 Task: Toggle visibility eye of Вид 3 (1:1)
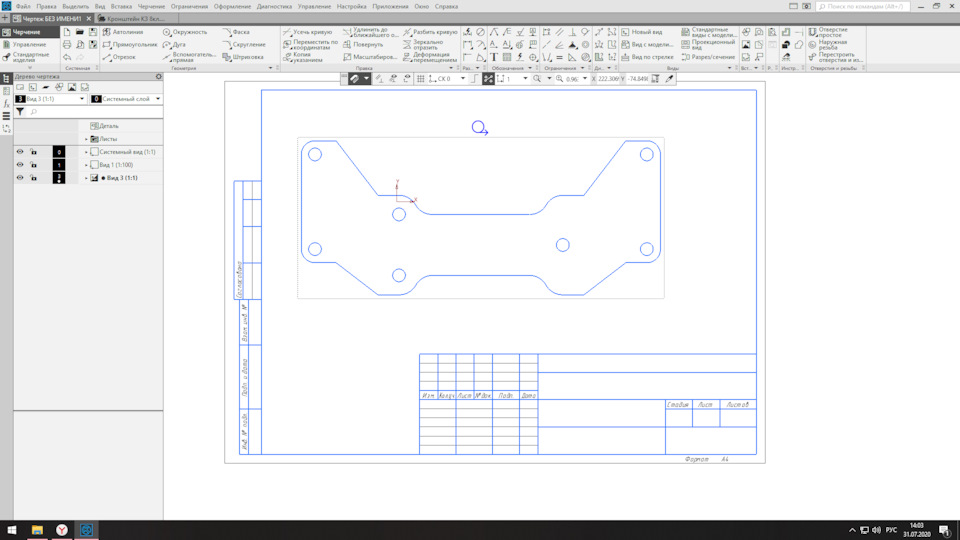[x=20, y=178]
